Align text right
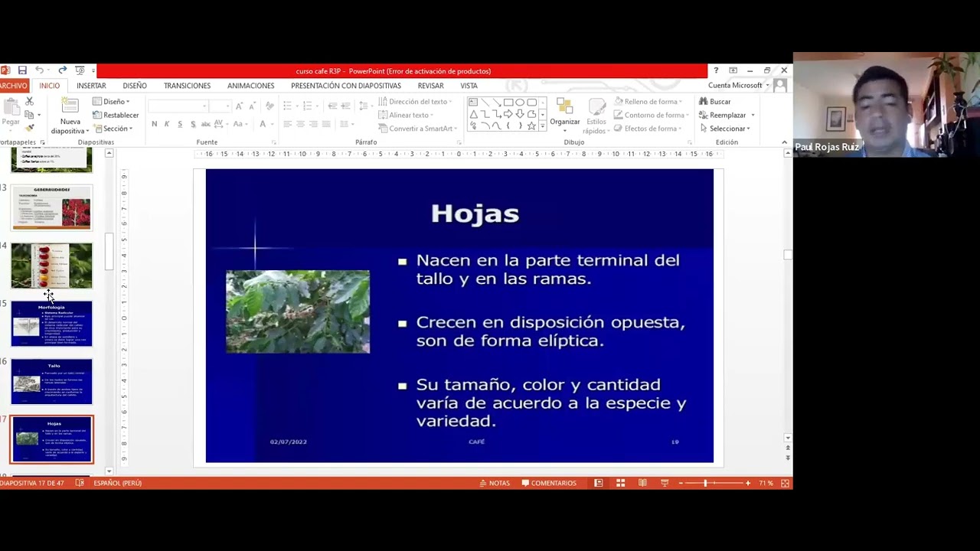Viewport: 980px width, 551px height. (313, 124)
